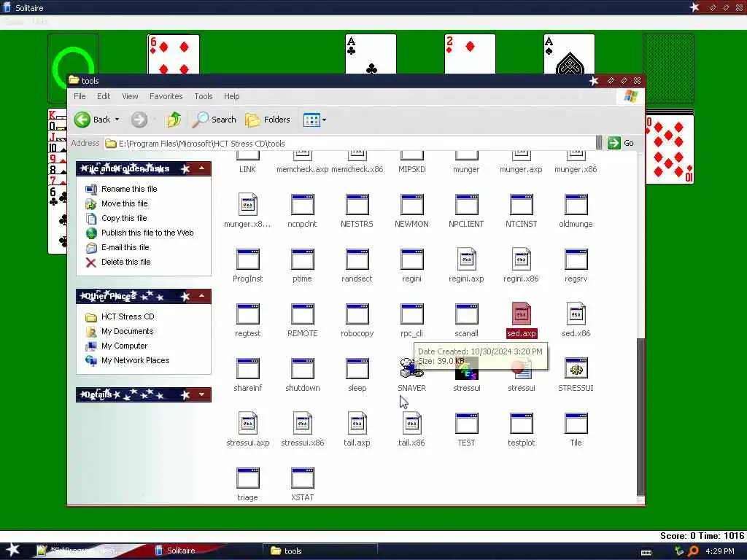Collapse the File and Folder Tasks panel

click(x=201, y=168)
